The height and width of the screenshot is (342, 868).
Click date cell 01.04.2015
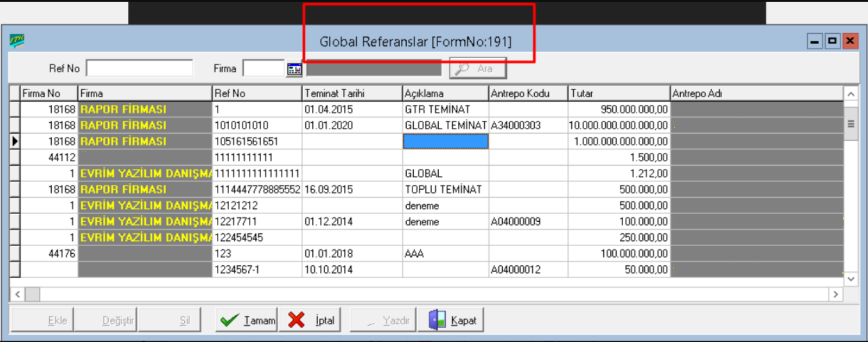click(x=352, y=109)
